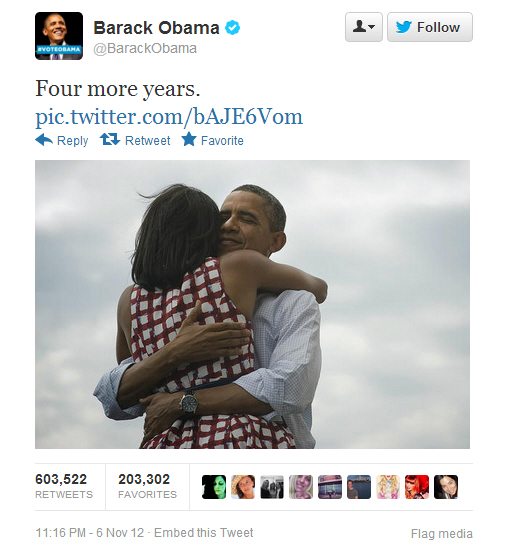View the 203,302 favorites count
516x552 pixels.
coord(147,486)
